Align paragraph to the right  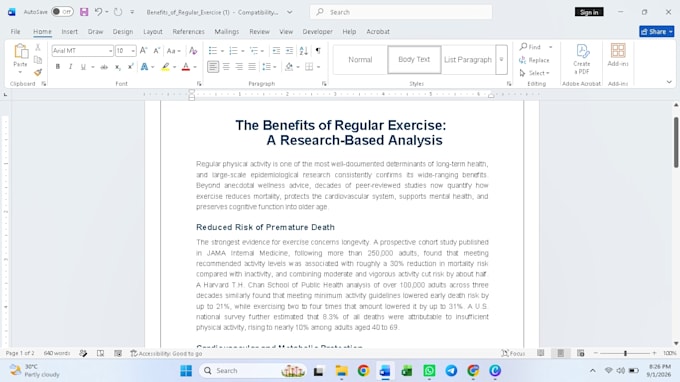pyautogui.click(x=239, y=67)
